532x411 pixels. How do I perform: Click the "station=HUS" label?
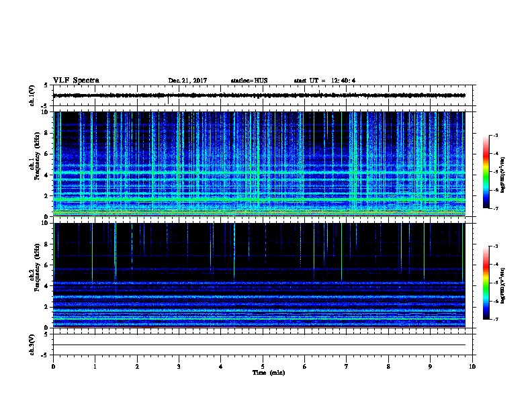(249, 81)
